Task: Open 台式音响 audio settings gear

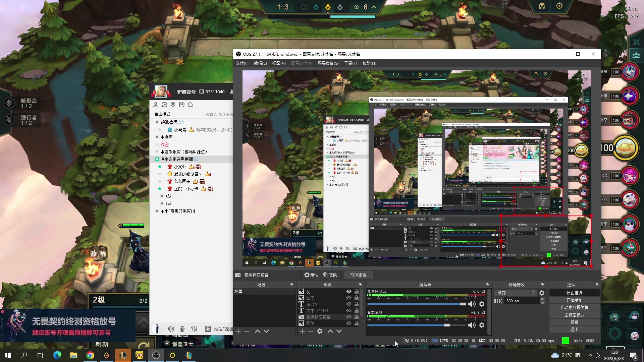Action: [x=482, y=325]
